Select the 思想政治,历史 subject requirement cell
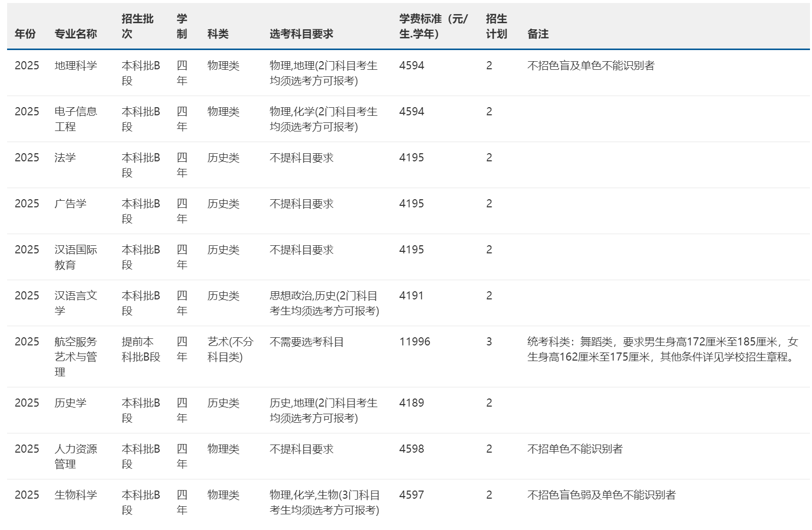 click(324, 303)
